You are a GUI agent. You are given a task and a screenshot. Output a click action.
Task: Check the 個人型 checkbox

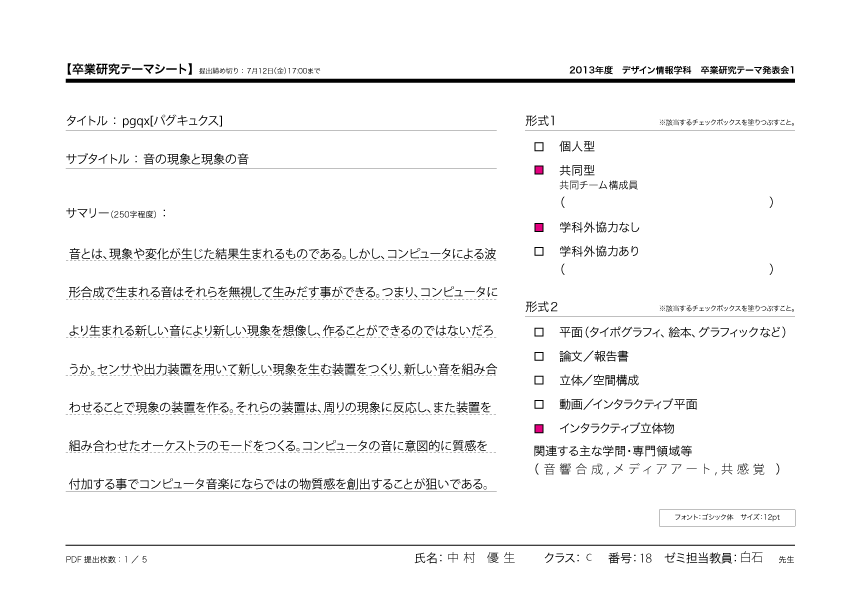click(539, 147)
